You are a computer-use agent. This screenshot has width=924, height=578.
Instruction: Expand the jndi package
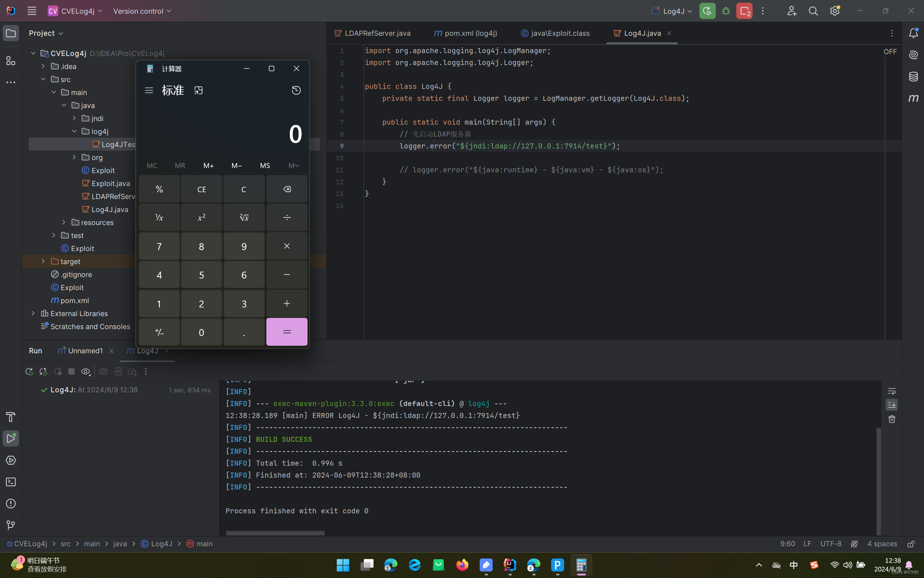point(74,118)
